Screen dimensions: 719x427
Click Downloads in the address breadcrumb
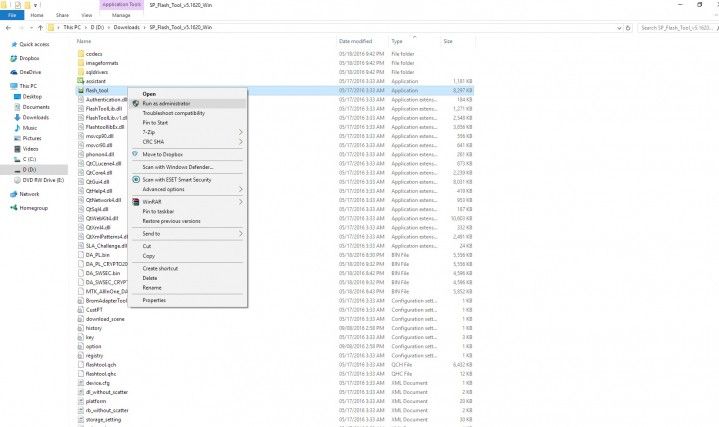[127, 28]
